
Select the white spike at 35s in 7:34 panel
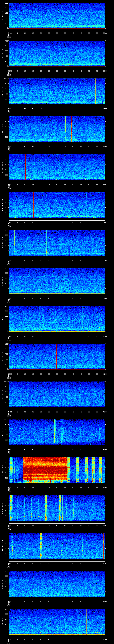[x=66, y=128]
